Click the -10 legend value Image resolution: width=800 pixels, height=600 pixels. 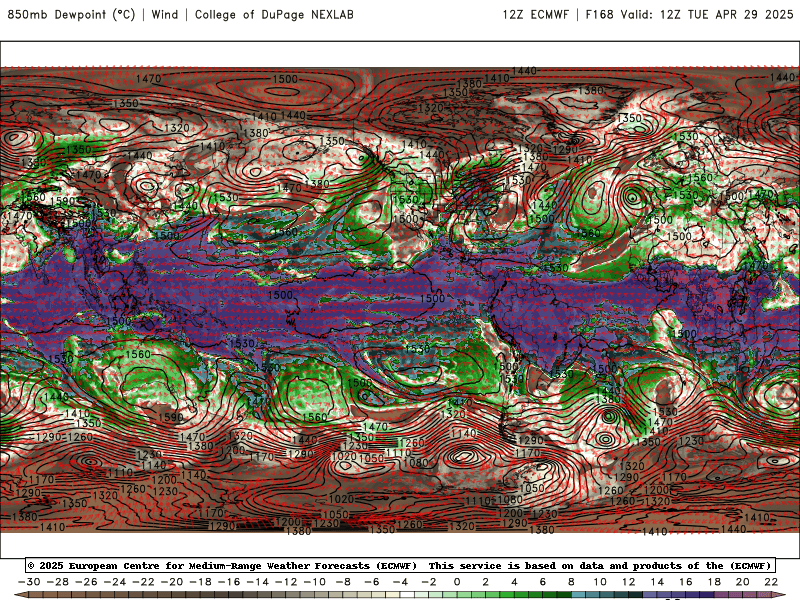[x=314, y=582]
